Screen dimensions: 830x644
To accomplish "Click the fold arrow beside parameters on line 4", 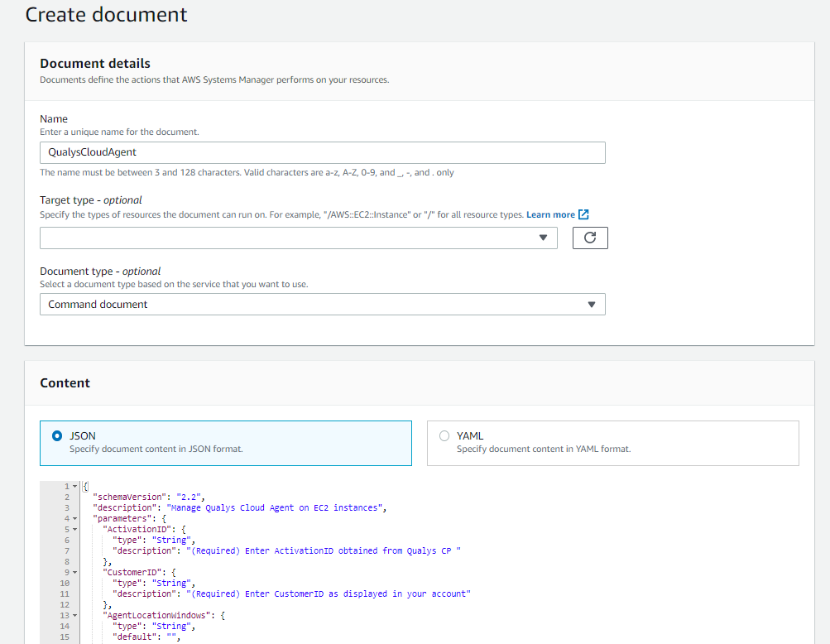I will tap(73, 518).
